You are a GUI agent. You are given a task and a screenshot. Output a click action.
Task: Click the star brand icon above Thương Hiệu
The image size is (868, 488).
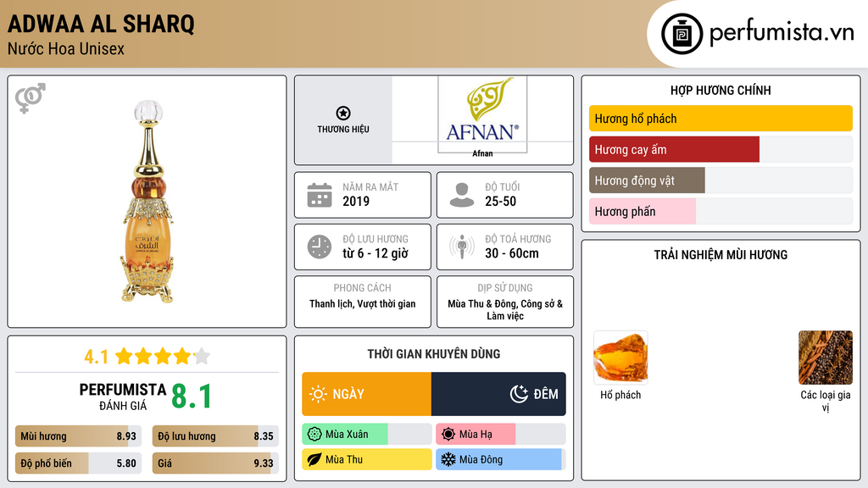click(x=343, y=114)
